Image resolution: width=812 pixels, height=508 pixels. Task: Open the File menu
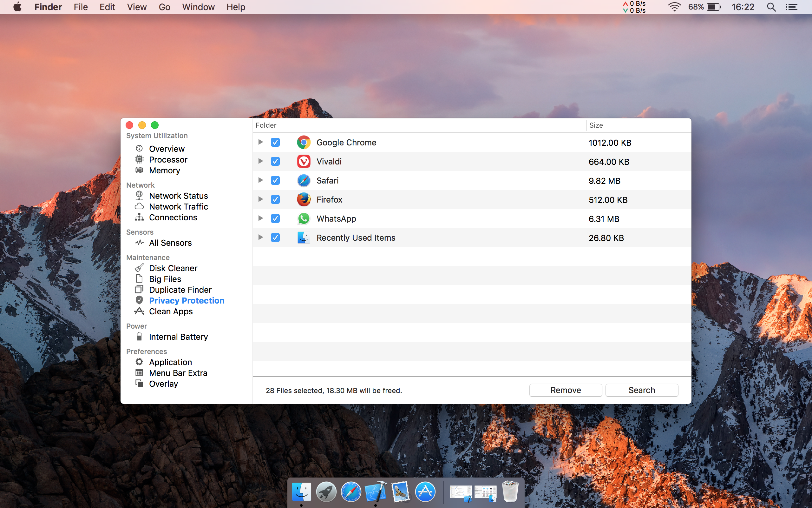coord(81,7)
